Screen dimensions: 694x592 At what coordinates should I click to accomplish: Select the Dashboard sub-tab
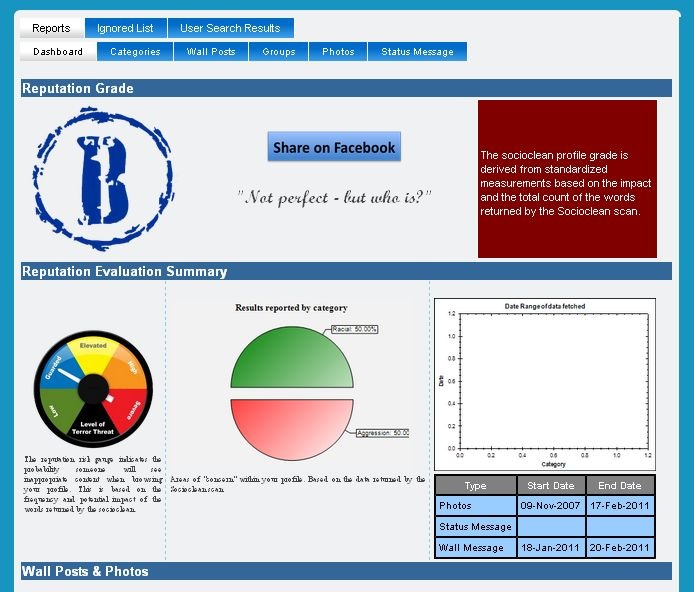pyautogui.click(x=58, y=52)
